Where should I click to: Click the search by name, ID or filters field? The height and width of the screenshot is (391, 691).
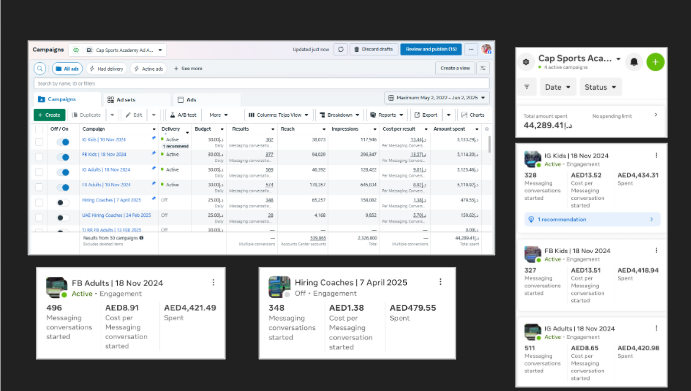(x=262, y=83)
